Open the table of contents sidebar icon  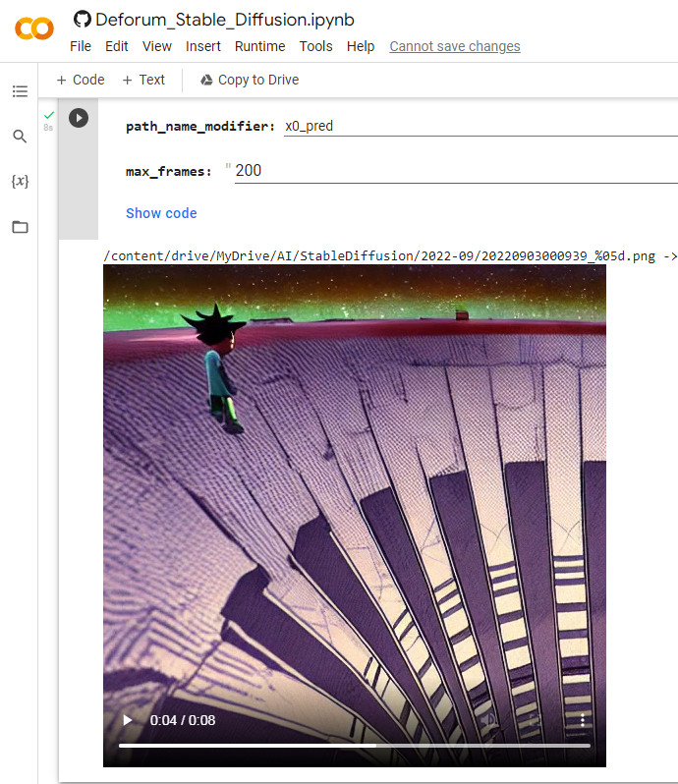[20, 91]
